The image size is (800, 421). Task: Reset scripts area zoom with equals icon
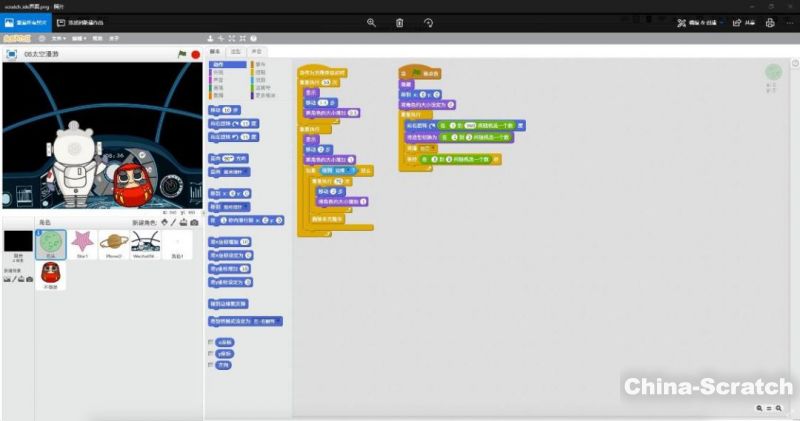pyautogui.click(x=769, y=408)
